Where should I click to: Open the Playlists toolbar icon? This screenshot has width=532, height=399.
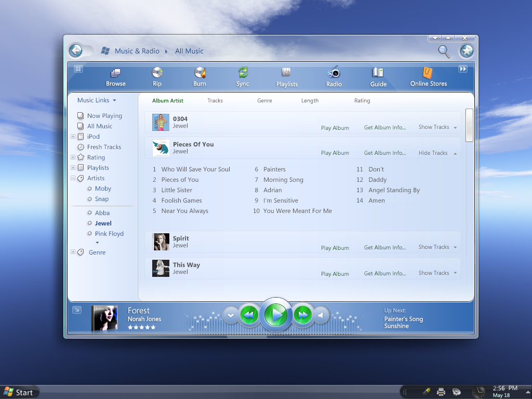[286, 72]
